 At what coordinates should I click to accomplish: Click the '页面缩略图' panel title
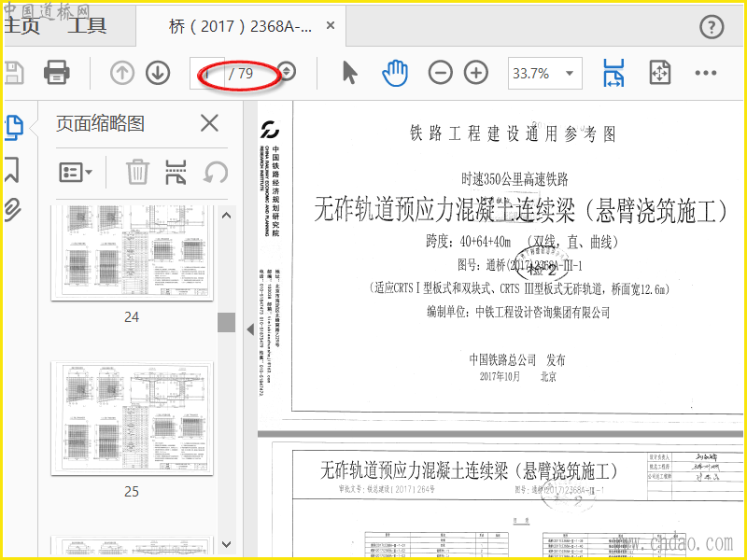click(x=100, y=123)
